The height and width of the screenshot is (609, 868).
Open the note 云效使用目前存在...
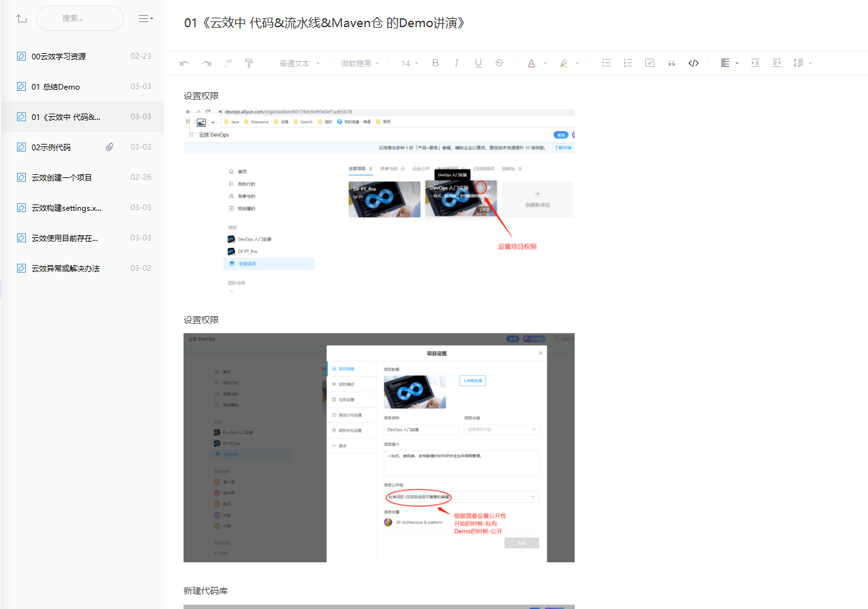coord(83,238)
